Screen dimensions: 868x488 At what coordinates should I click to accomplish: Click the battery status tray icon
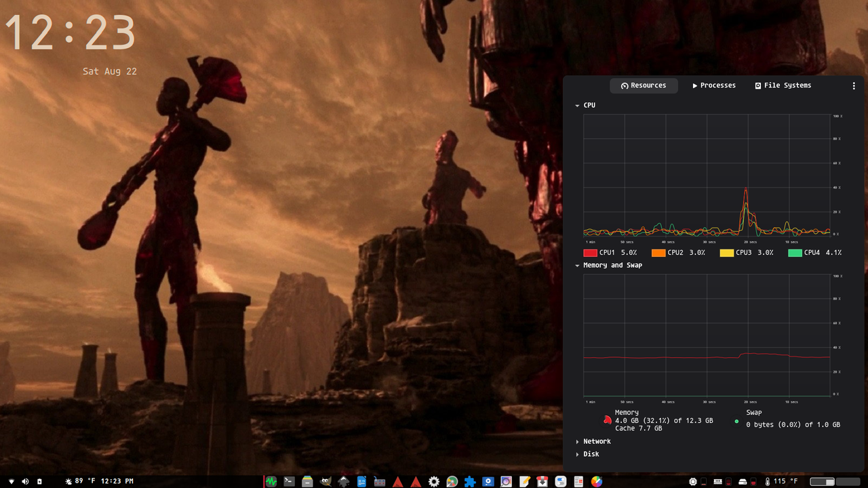pos(39,481)
